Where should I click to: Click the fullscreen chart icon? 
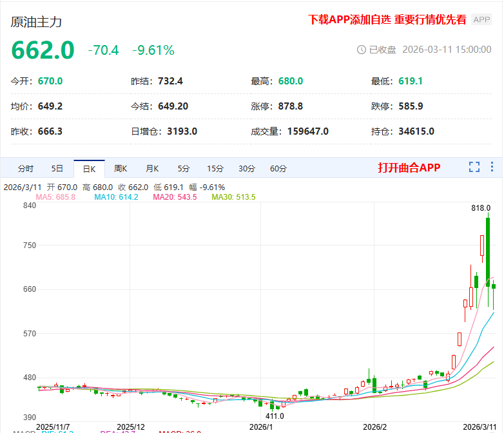click(474, 168)
